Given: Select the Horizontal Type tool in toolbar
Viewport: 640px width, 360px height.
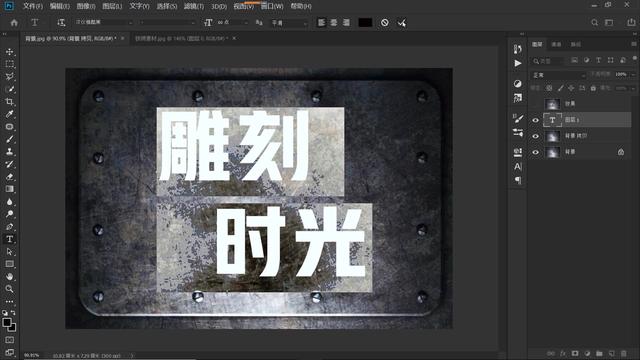Looking at the screenshot, I should pyautogui.click(x=9, y=239).
